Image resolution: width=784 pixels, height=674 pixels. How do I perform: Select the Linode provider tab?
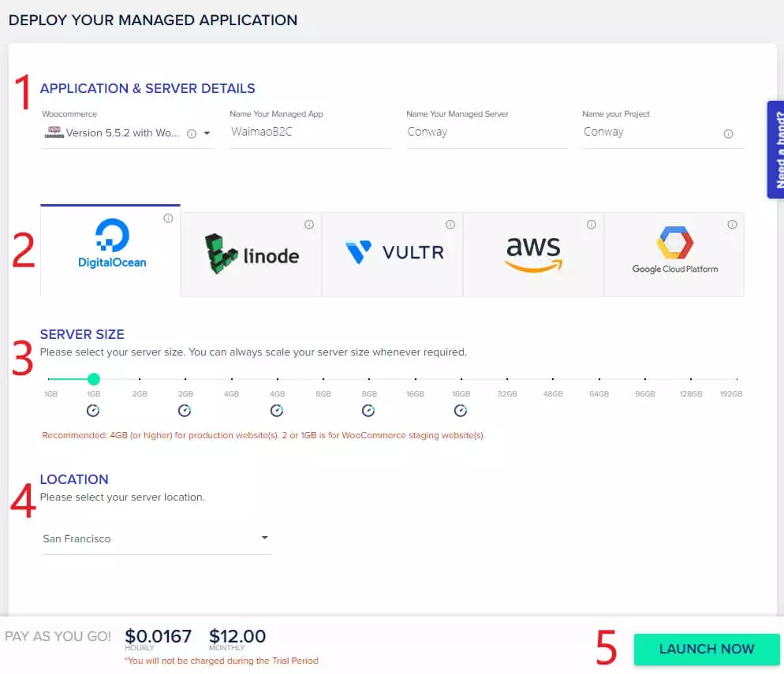[251, 255]
